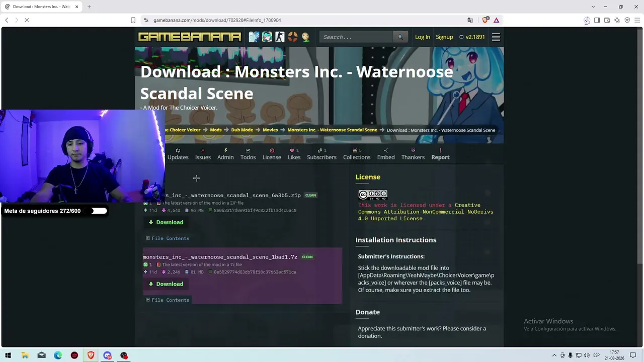The width and height of the screenshot is (644, 362).
Task: Click the Creative Commons license badge
Action: pyautogui.click(x=373, y=195)
